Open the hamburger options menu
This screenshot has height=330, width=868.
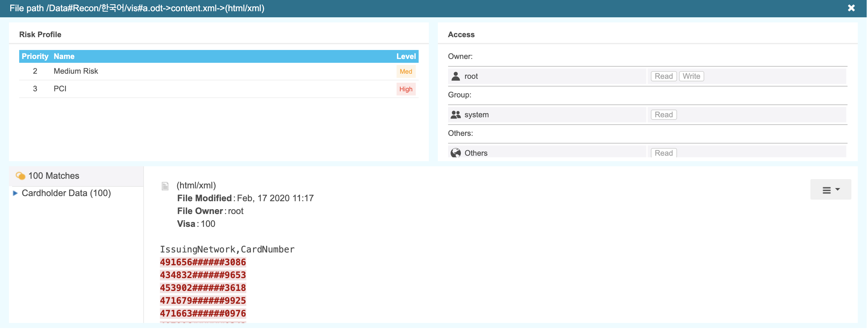(830, 190)
